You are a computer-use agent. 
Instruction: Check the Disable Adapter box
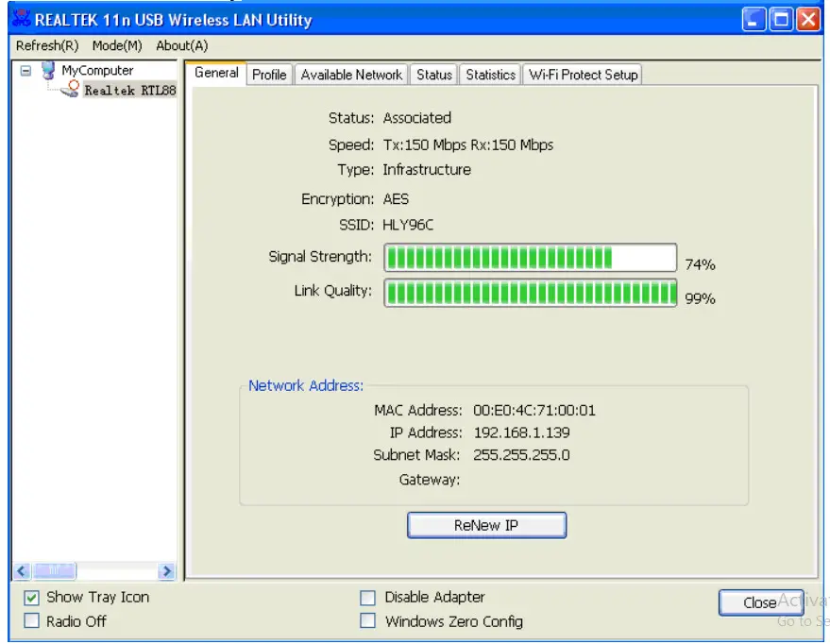(367, 597)
